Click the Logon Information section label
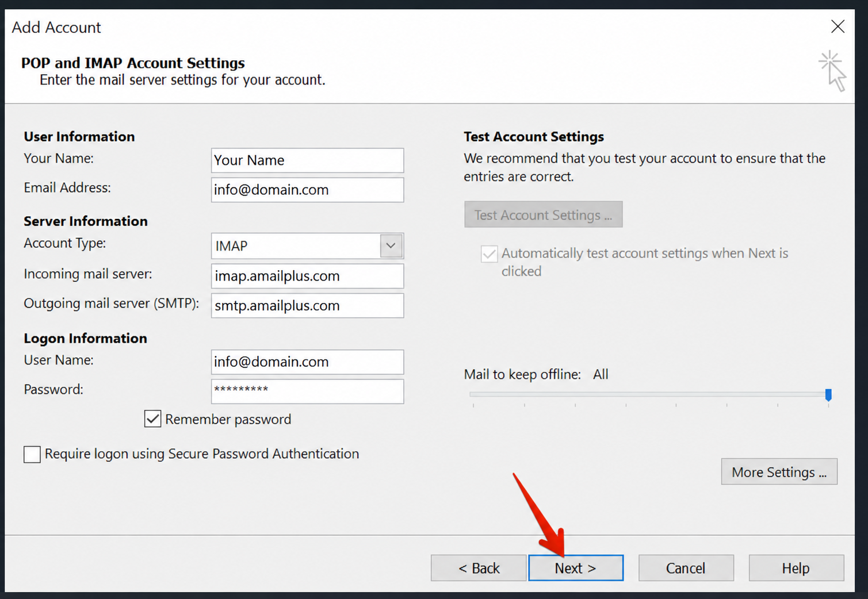This screenshot has height=599, width=868. [85, 338]
